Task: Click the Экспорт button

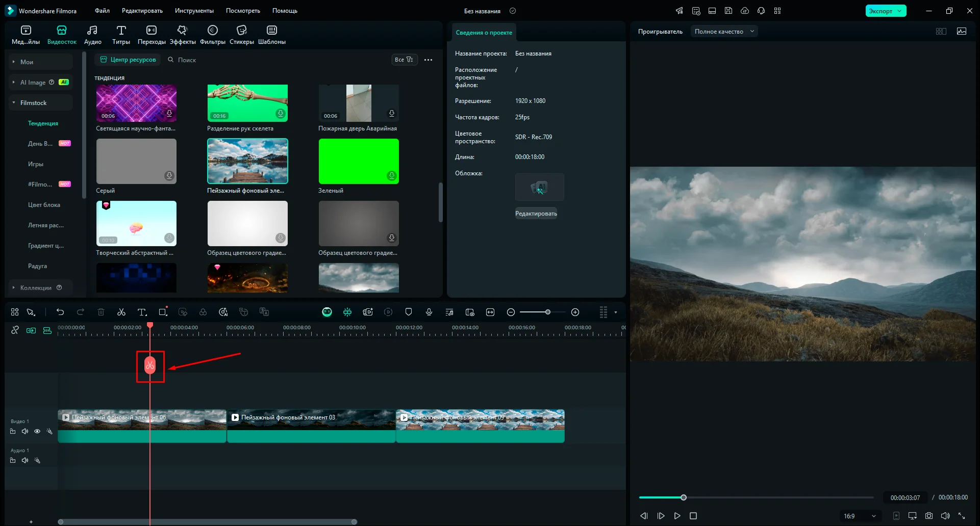Action: [x=881, y=11]
